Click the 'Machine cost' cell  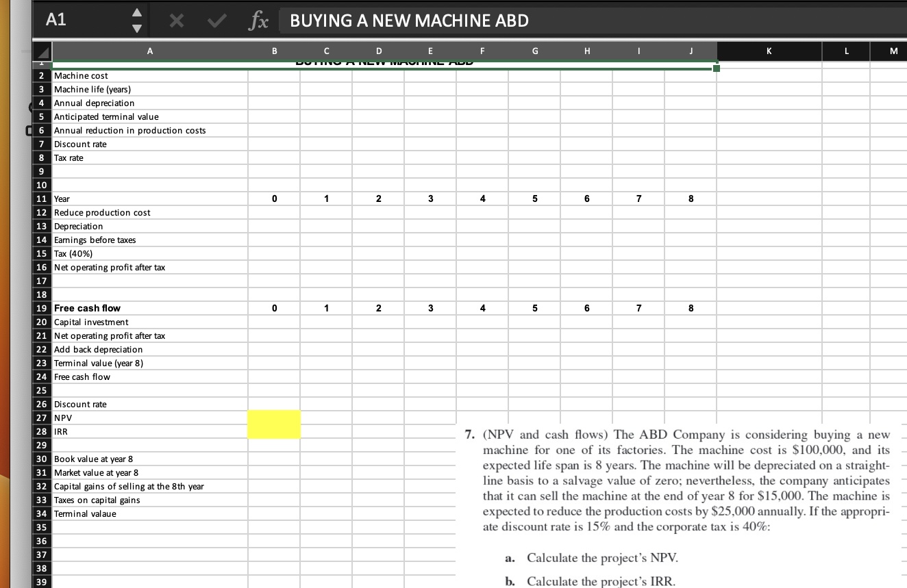(149, 75)
